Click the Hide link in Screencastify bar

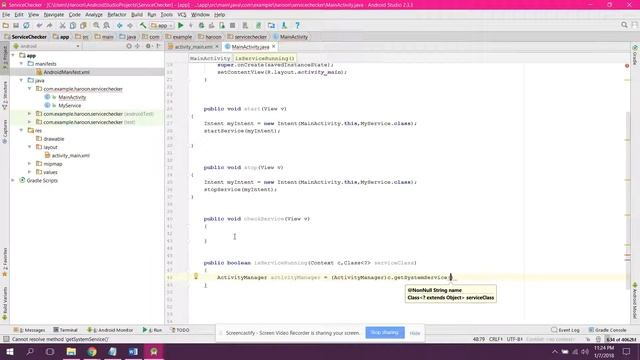[x=415, y=333]
